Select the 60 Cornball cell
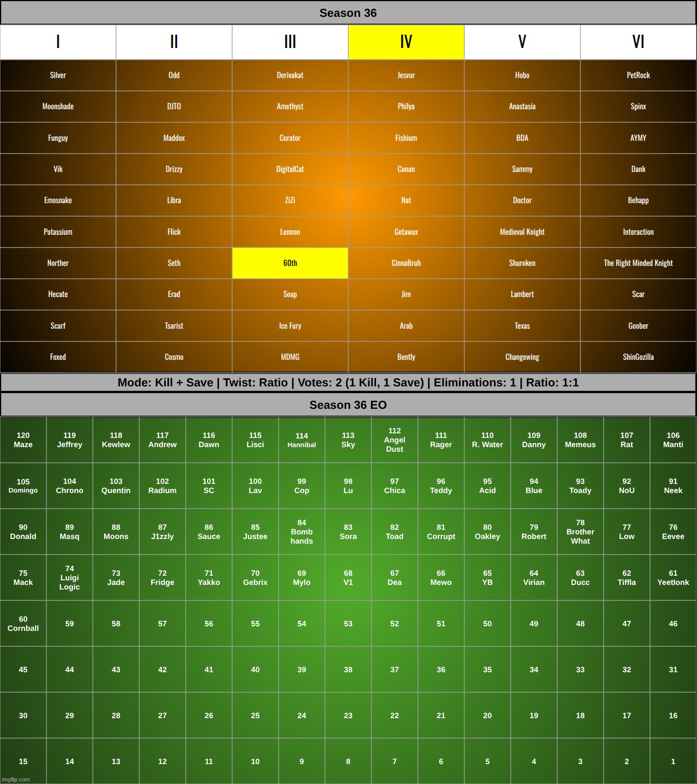 [x=23, y=624]
